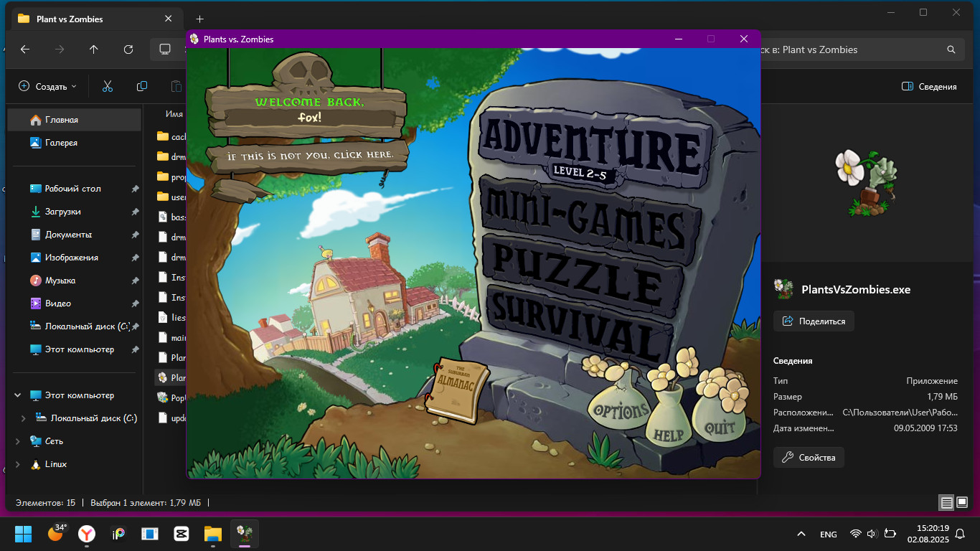980x551 pixels.
Task: Select the 'user' folder in file list
Action: pos(171,197)
